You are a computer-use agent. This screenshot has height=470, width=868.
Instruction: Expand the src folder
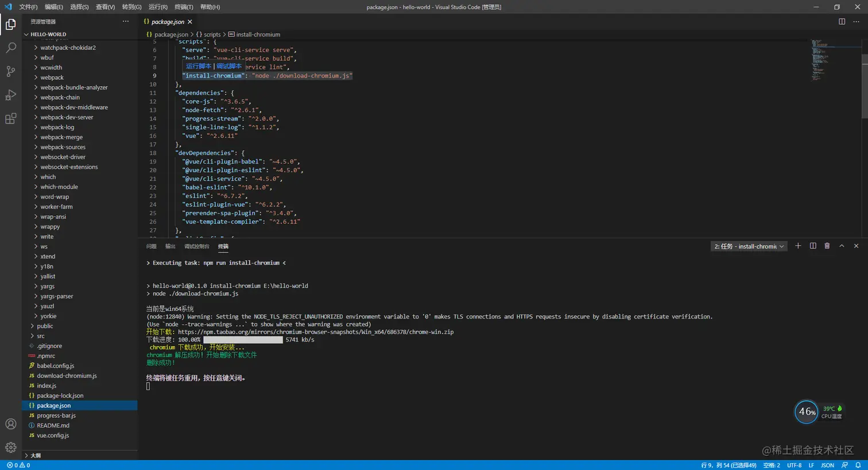coord(80,336)
